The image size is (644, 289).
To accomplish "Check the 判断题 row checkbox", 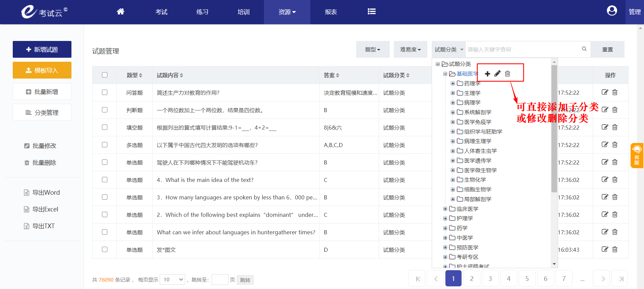I will [105, 110].
